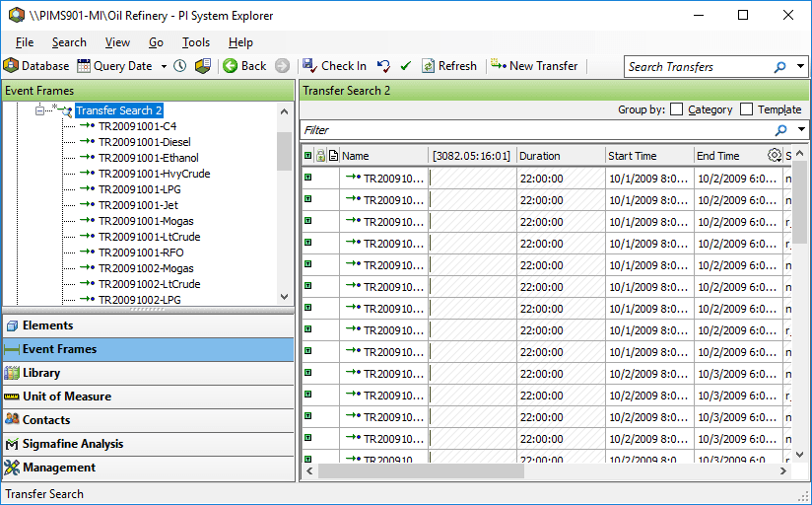Click the transfer icon beside TR20091001-Jet
812x505 pixels.
point(87,205)
